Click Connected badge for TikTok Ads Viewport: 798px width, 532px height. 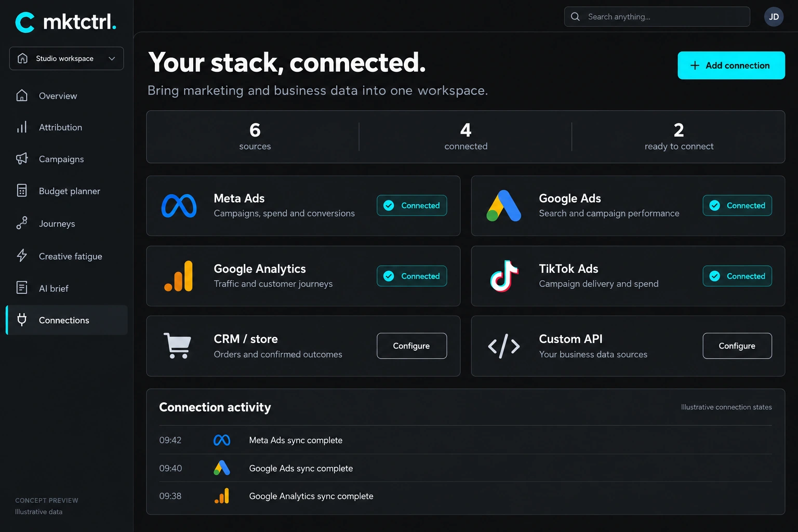737,276
